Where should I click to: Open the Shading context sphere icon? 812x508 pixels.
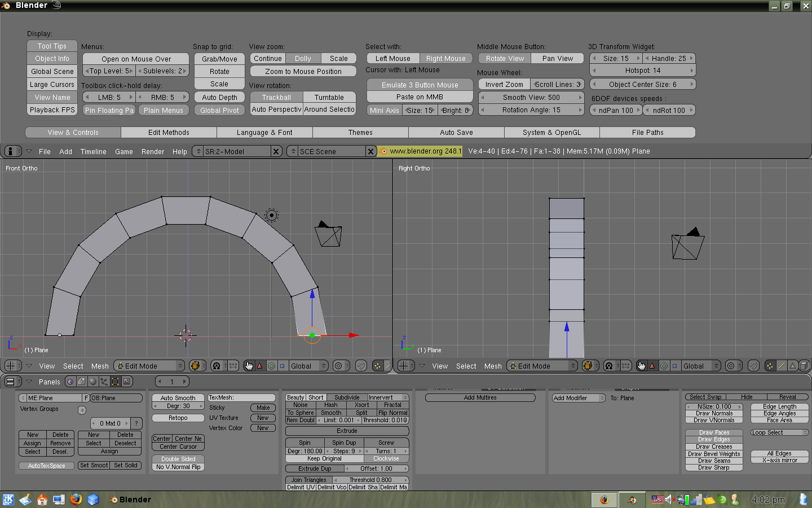click(x=93, y=382)
